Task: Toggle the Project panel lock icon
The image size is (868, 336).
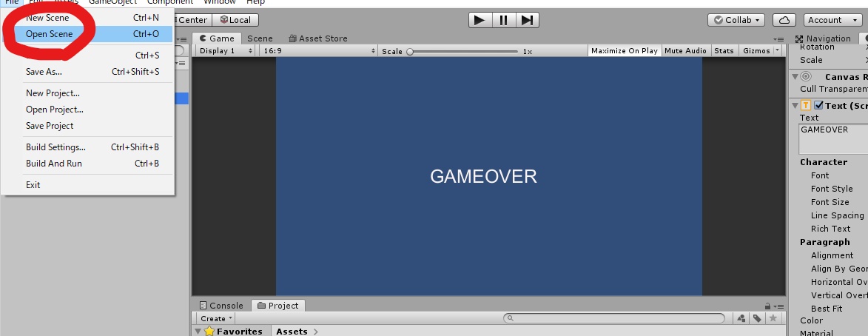Action: (x=767, y=306)
